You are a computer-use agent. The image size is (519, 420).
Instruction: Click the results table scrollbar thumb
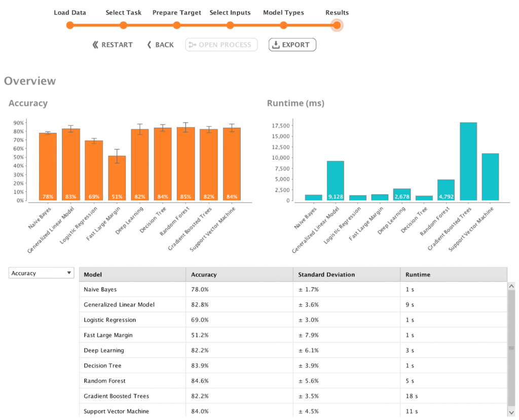[x=512, y=348]
